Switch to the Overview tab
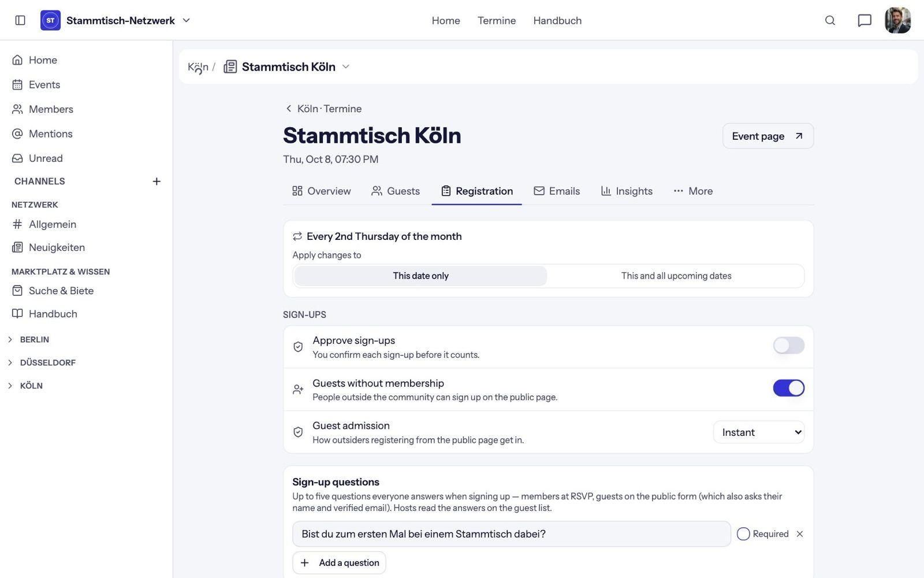 (x=321, y=191)
